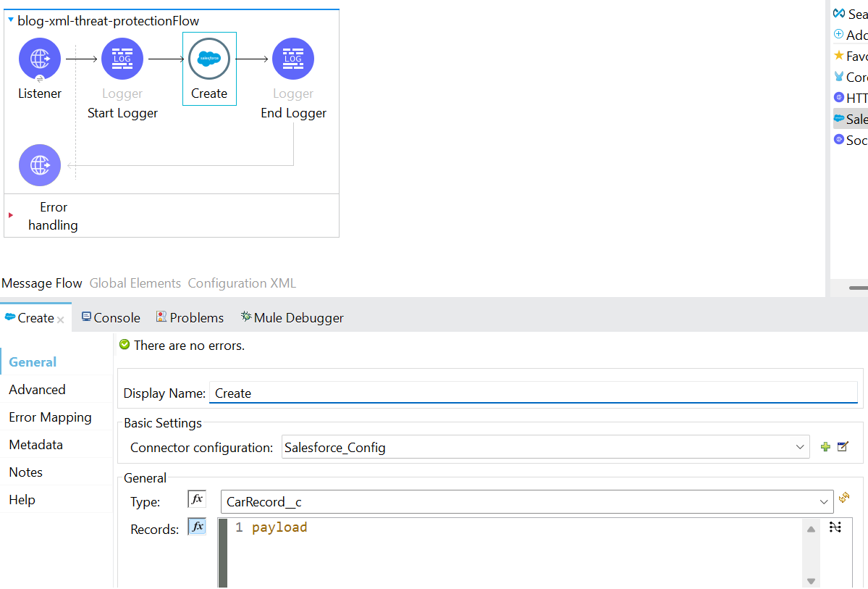
Task: Add a new connector configuration with the plus icon
Action: (825, 447)
